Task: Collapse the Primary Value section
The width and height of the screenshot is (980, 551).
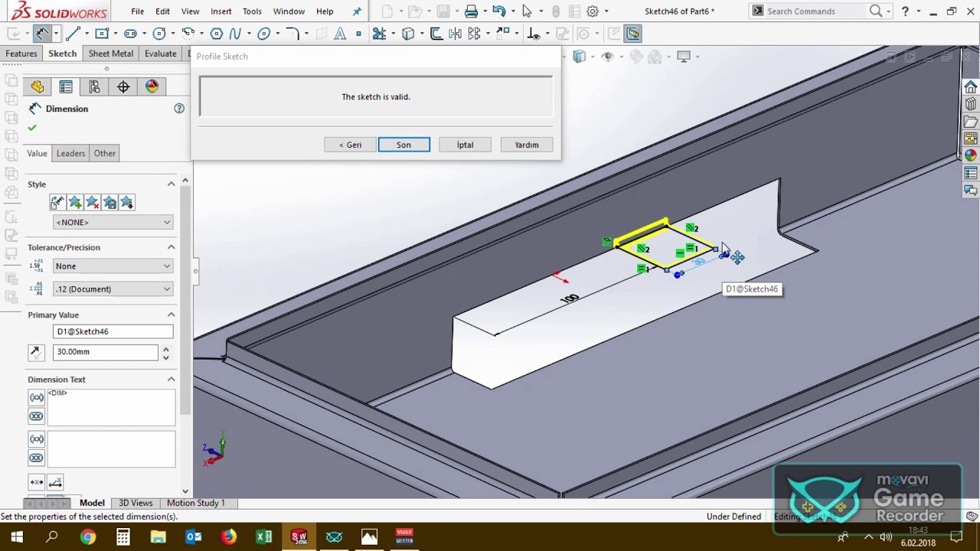Action: point(171,315)
